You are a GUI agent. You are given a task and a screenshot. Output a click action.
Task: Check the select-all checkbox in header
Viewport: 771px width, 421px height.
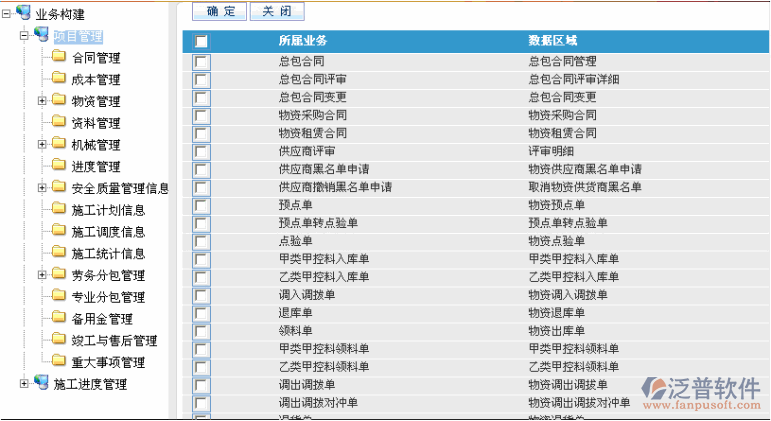[x=201, y=41]
